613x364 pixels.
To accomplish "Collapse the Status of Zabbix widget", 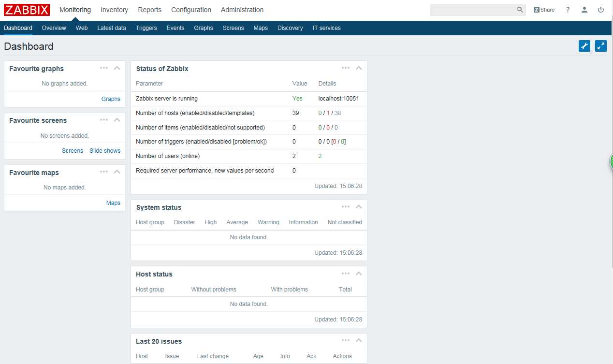I will 359,68.
